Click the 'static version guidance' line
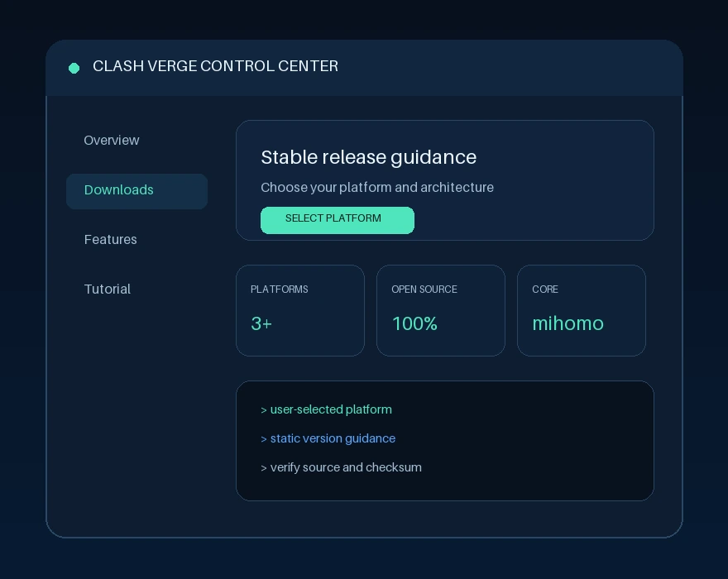 pyautogui.click(x=328, y=438)
